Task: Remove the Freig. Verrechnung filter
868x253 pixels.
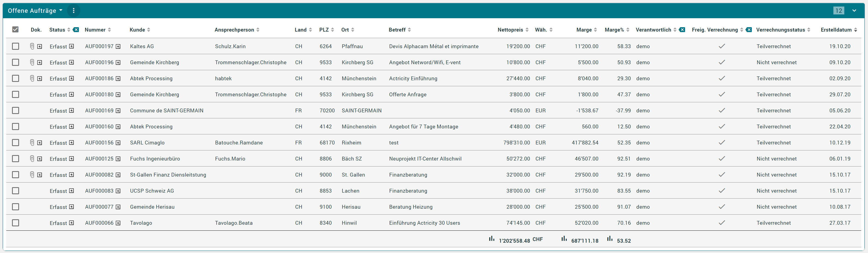Action: pyautogui.click(x=749, y=30)
